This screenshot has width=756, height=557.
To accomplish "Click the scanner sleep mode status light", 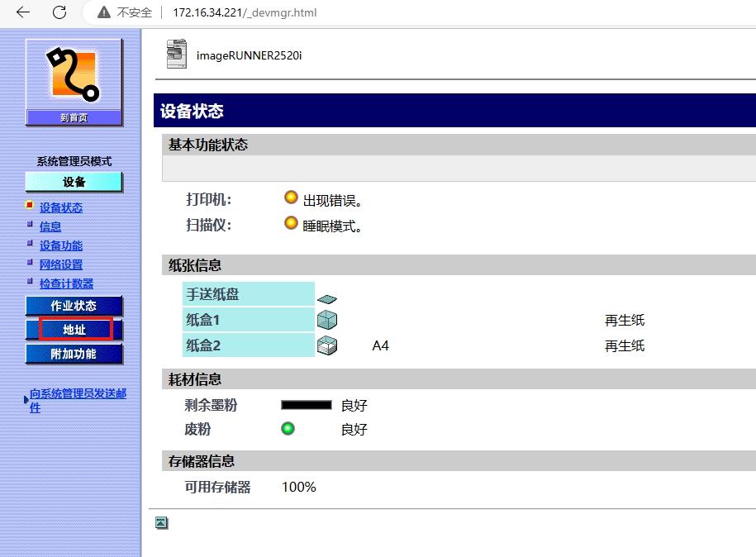I will tap(291, 223).
